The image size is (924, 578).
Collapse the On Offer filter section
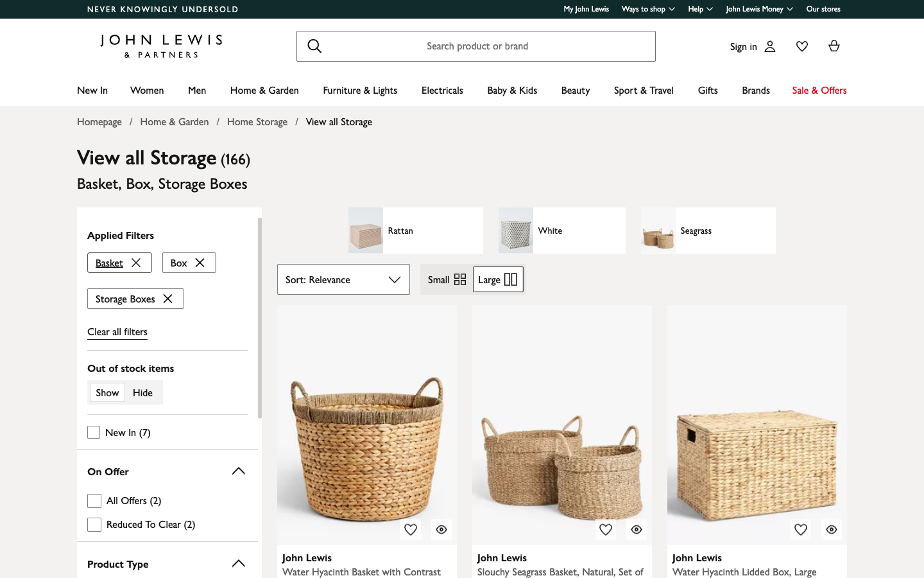coord(238,471)
